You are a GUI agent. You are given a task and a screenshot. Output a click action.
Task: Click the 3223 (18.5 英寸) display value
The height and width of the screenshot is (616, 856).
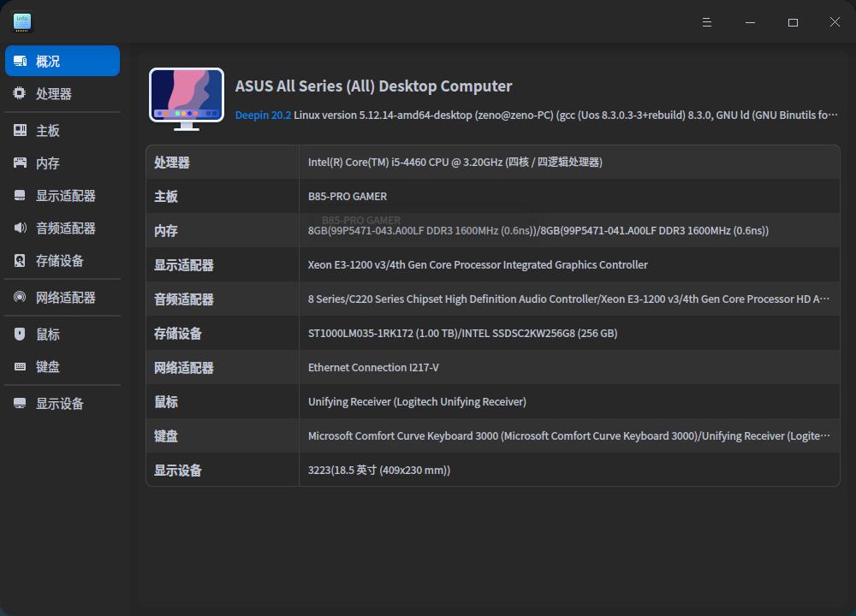[379, 471]
